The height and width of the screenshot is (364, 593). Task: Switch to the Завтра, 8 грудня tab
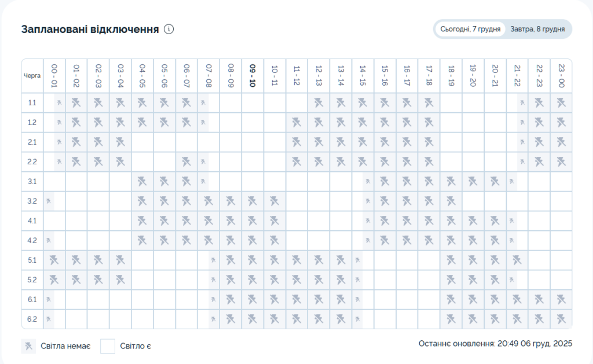point(537,29)
